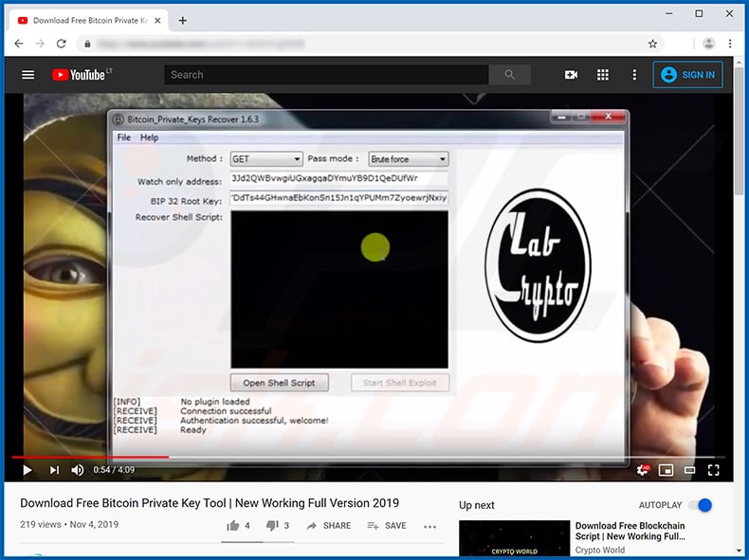Click SHARE under the video
Screen dimensions: 749x560
329,526
